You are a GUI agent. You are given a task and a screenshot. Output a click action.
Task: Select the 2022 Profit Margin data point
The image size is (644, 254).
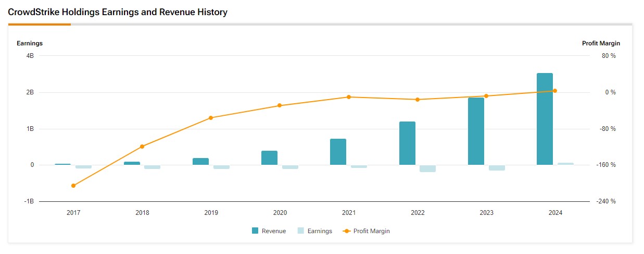pos(418,100)
